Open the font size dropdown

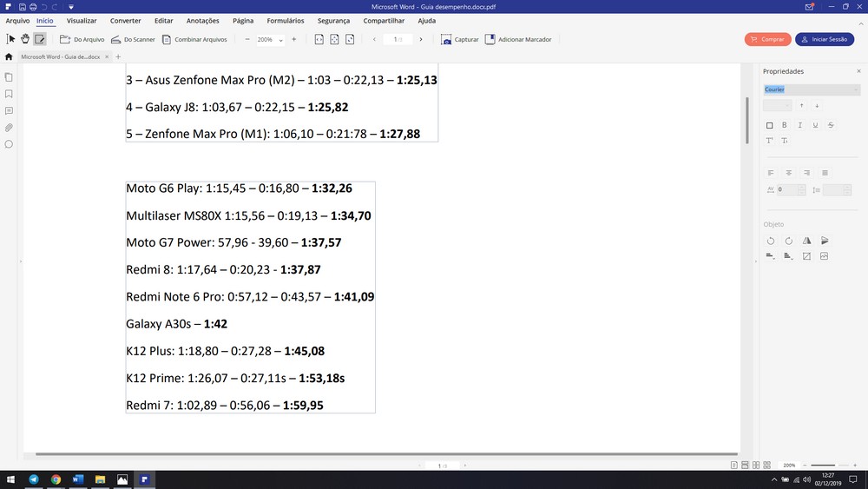(777, 105)
